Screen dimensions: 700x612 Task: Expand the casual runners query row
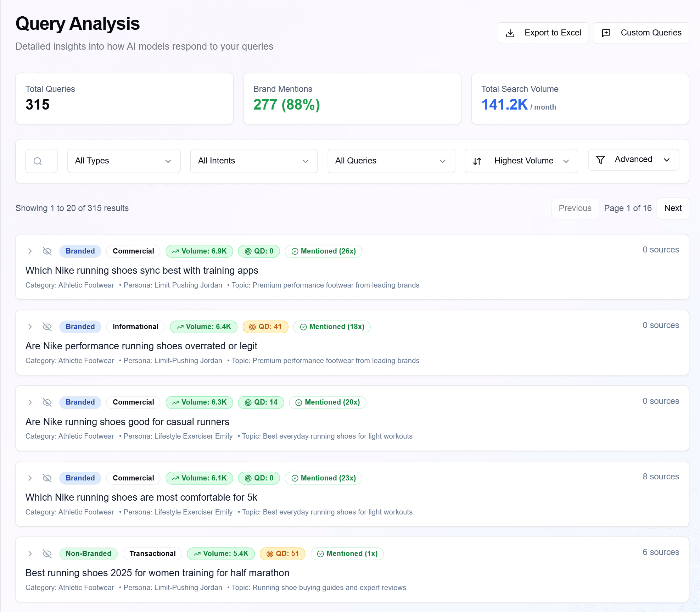coord(30,402)
